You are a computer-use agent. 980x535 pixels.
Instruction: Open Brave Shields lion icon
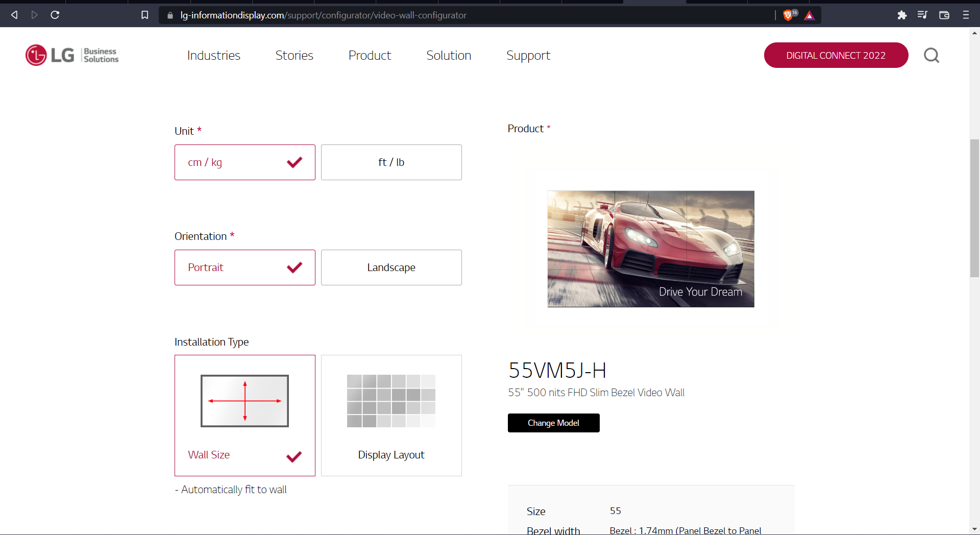click(x=789, y=15)
